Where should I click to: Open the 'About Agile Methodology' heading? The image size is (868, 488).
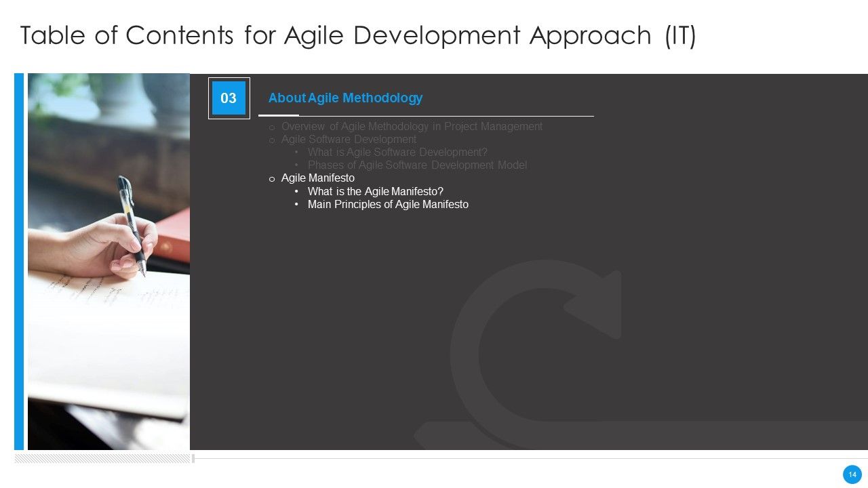pyautogui.click(x=345, y=98)
